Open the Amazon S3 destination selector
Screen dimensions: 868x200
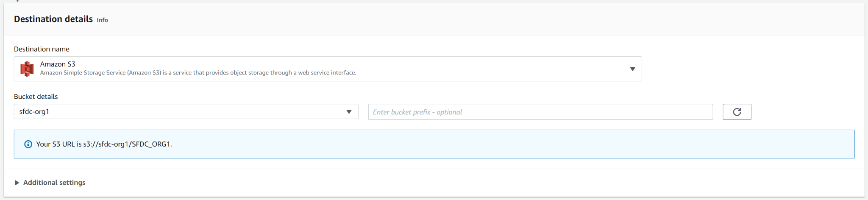327,69
